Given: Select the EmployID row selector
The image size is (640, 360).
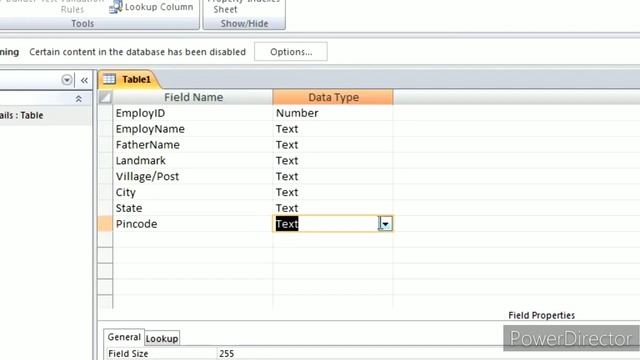Looking at the screenshot, I should coord(105,113).
